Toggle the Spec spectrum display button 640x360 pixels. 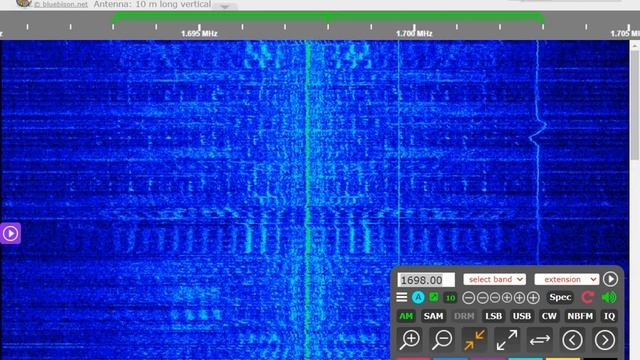pyautogui.click(x=560, y=297)
